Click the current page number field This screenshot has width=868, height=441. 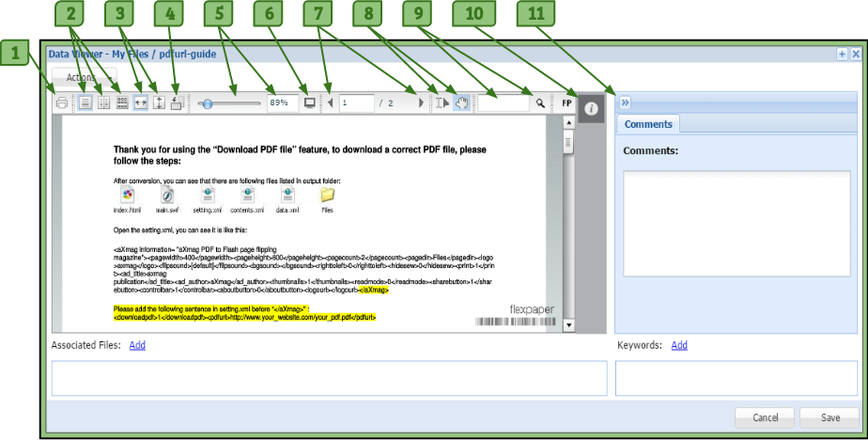tap(357, 103)
